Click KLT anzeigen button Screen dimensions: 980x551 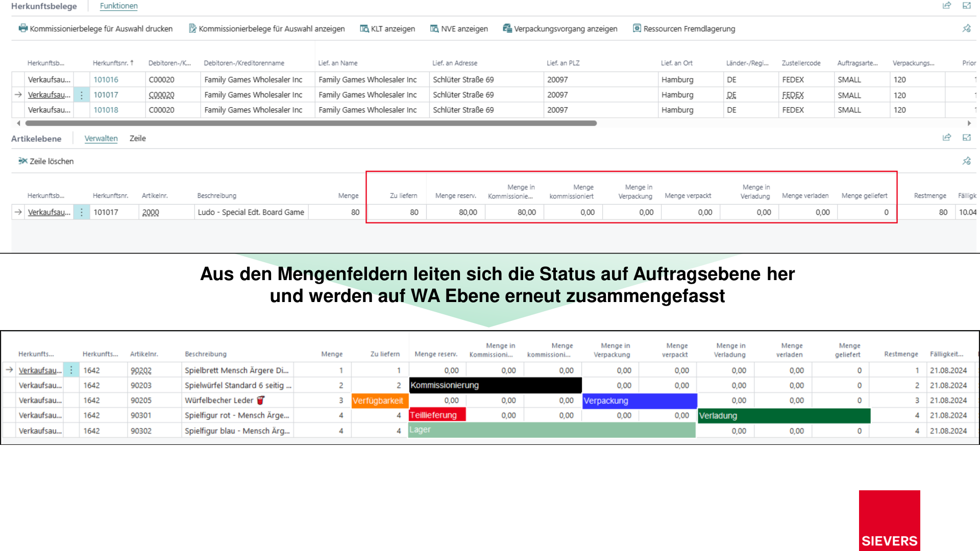point(387,29)
